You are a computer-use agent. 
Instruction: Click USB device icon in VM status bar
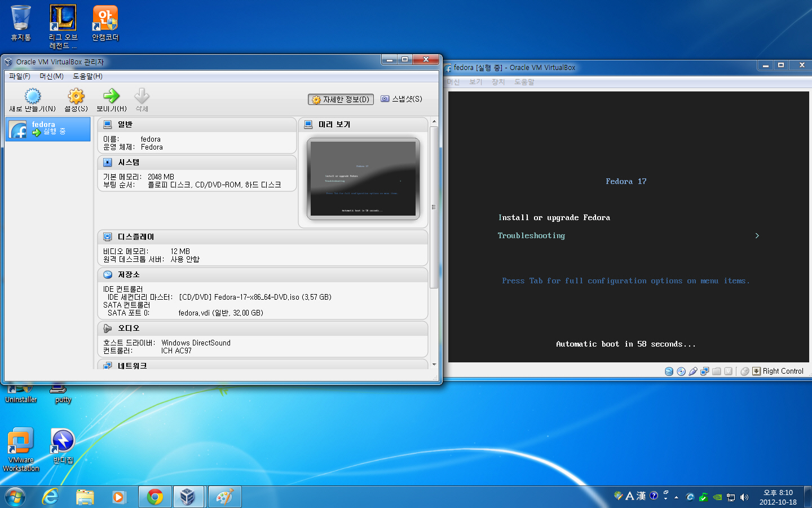(x=693, y=371)
